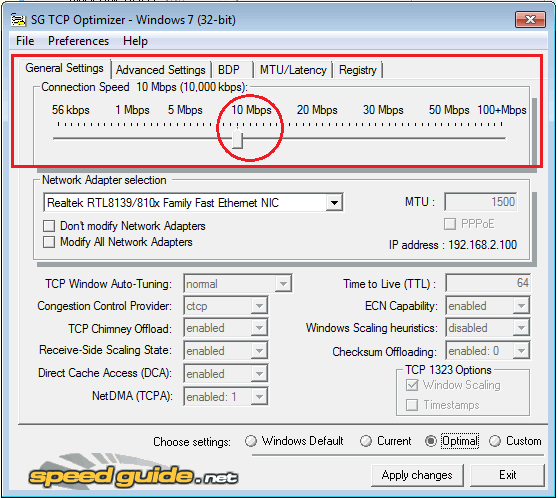558x498 pixels.
Task: Switch to the Advanced Settings tab
Action: tap(161, 70)
